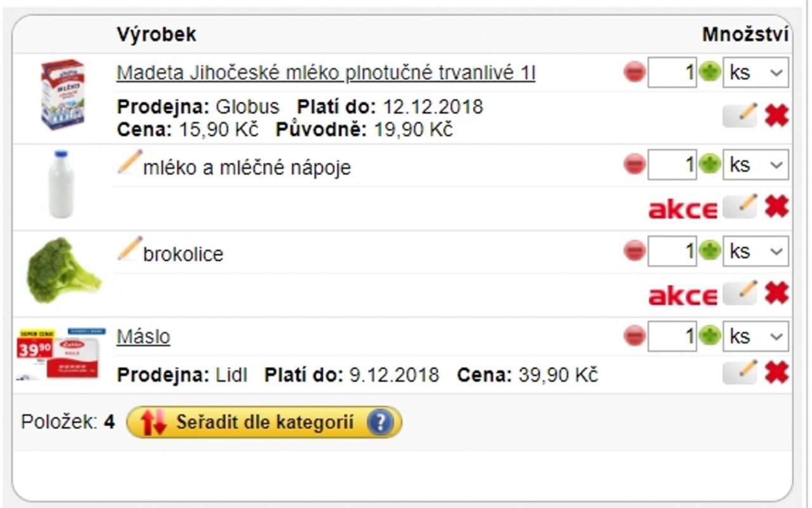Decrease brokolice quantity with red minus

634,251
